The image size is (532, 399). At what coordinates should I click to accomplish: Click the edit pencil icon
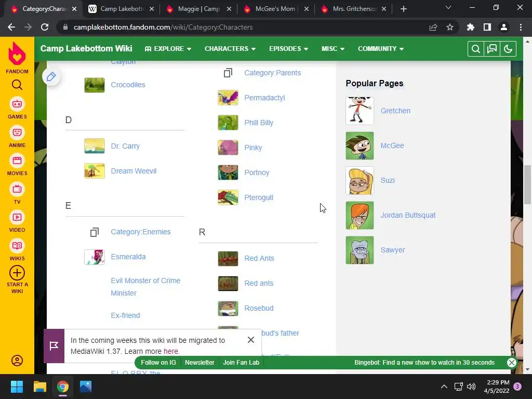coord(51,77)
